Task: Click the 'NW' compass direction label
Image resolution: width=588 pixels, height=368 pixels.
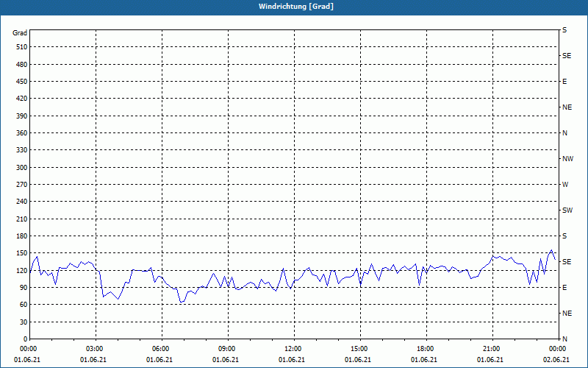Action: (x=567, y=159)
